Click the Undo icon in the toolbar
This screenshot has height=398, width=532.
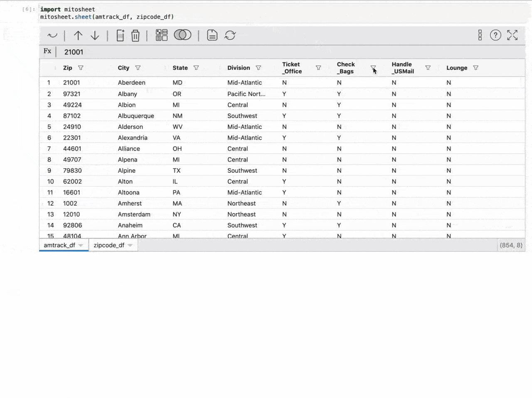pyautogui.click(x=52, y=35)
